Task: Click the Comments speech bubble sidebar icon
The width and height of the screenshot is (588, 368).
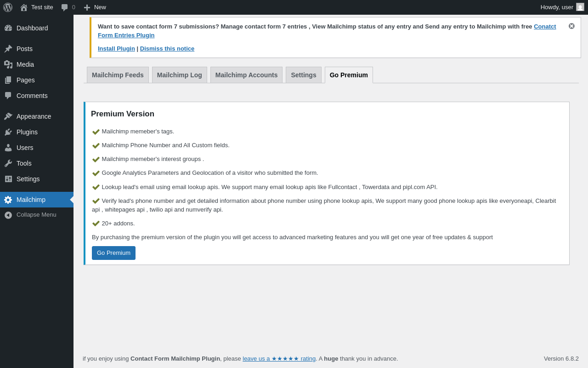Action: pyautogui.click(x=8, y=96)
